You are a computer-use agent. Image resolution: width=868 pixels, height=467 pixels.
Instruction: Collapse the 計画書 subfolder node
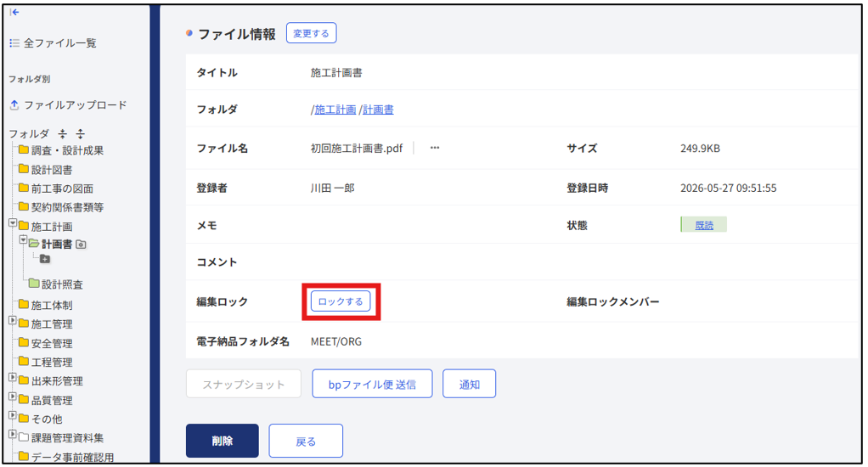23,240
